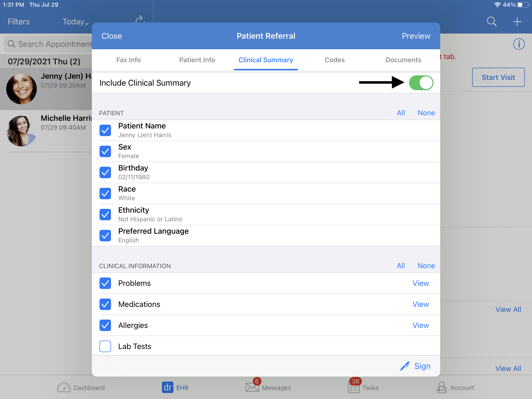The height and width of the screenshot is (399, 532).
Task: Open Today dropdown filter
Action: click(x=75, y=21)
